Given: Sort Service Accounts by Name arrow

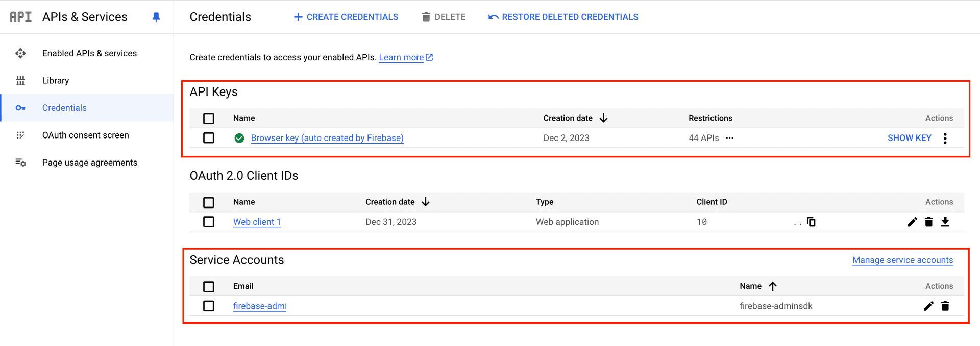Looking at the screenshot, I should [x=773, y=286].
